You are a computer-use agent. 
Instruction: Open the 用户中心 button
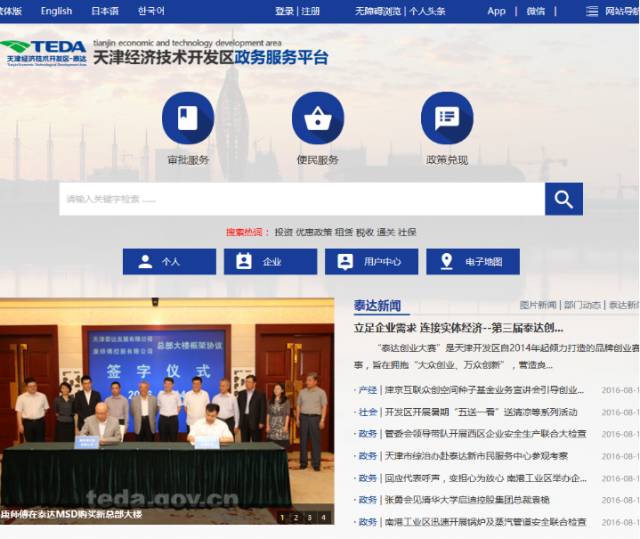[371, 262]
